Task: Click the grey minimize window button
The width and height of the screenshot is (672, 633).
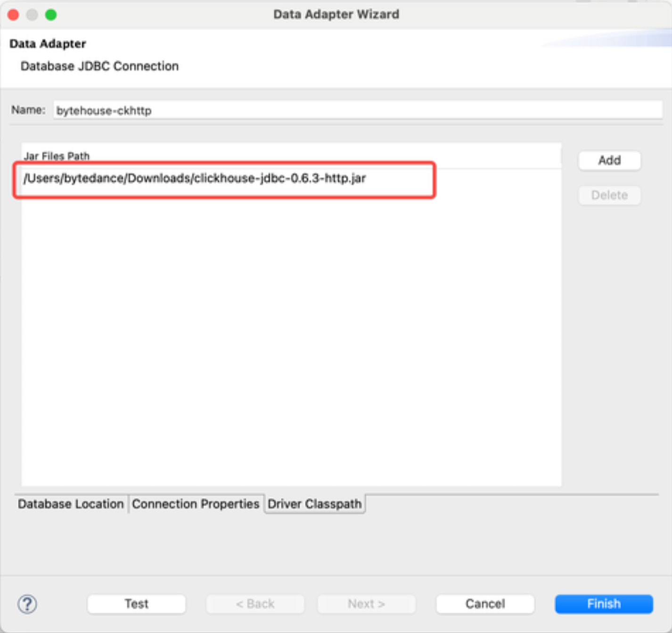Action: (x=32, y=15)
